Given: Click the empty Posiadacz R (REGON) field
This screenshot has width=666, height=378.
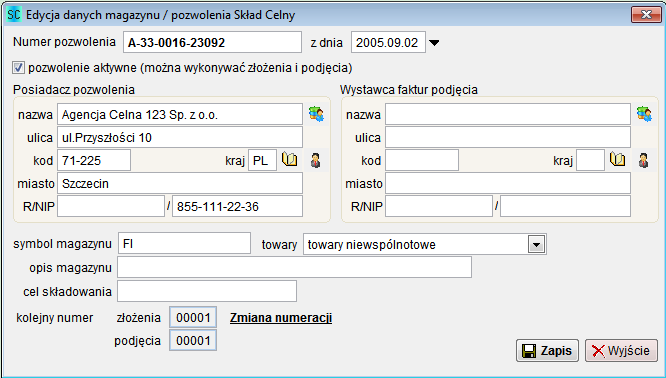Looking at the screenshot, I should pyautogui.click(x=111, y=206).
